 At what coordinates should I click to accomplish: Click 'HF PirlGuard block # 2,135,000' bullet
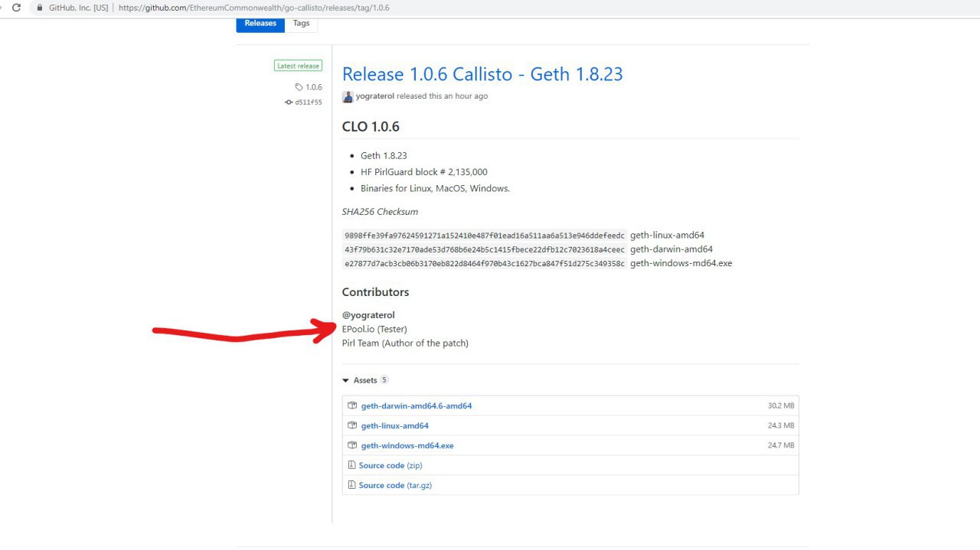[424, 172]
